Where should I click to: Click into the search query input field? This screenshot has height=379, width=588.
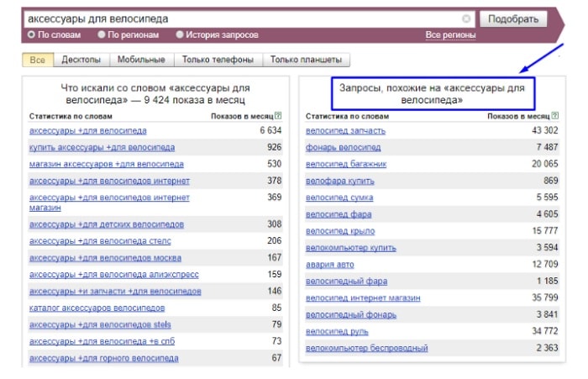tap(244, 18)
